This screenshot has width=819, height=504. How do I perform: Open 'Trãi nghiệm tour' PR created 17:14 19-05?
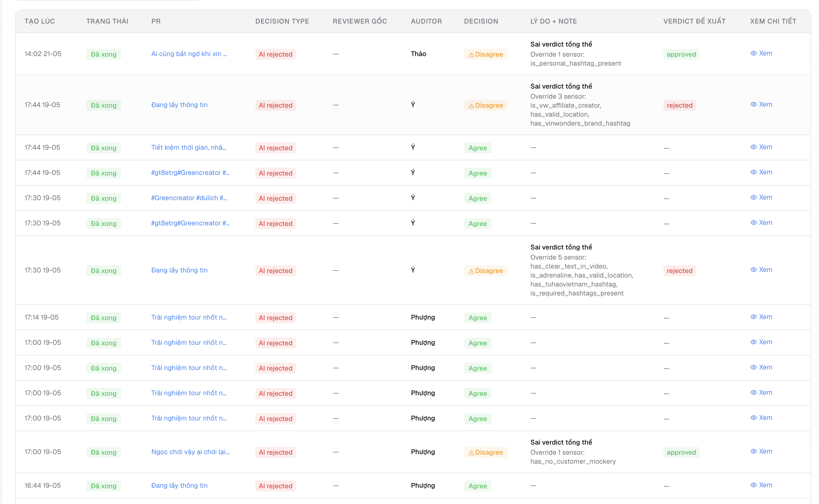coord(189,317)
